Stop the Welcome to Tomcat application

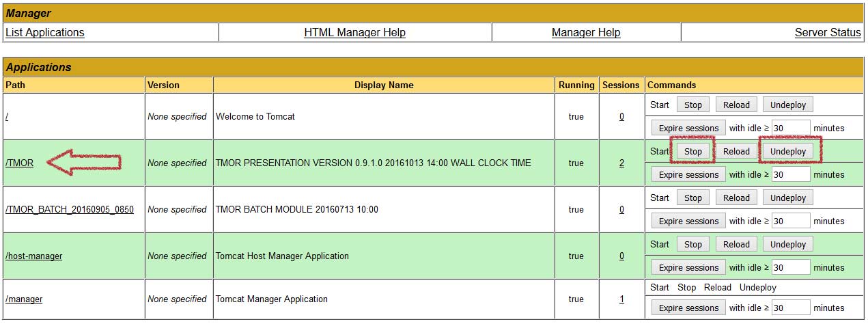(x=693, y=105)
